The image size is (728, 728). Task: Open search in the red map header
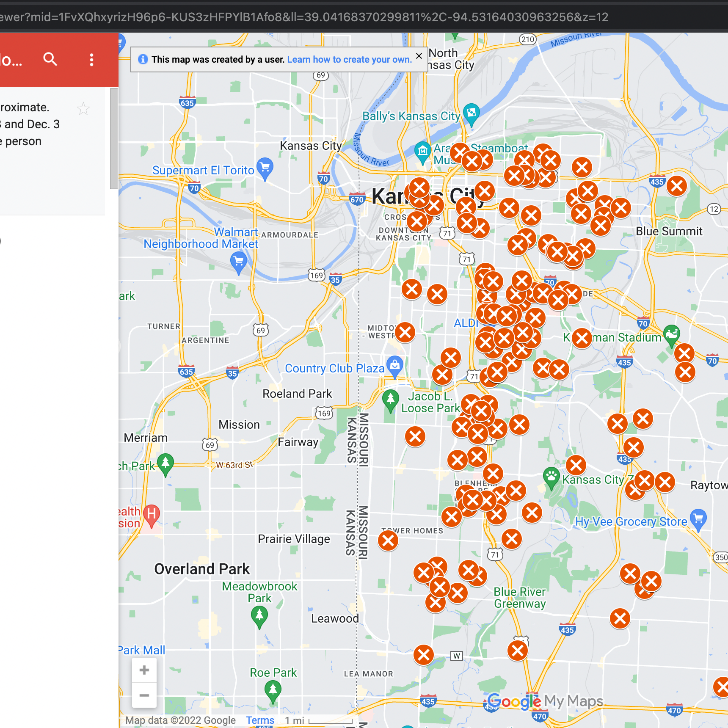click(x=50, y=59)
